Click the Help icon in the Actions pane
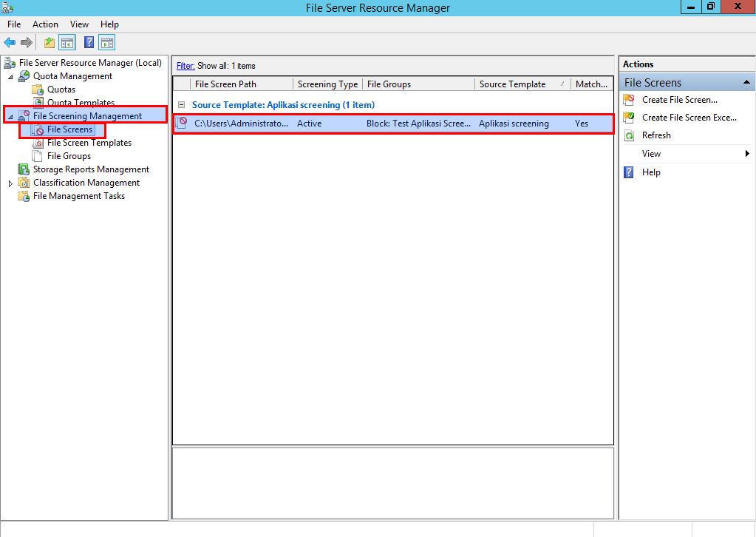756x537 pixels. 630,172
